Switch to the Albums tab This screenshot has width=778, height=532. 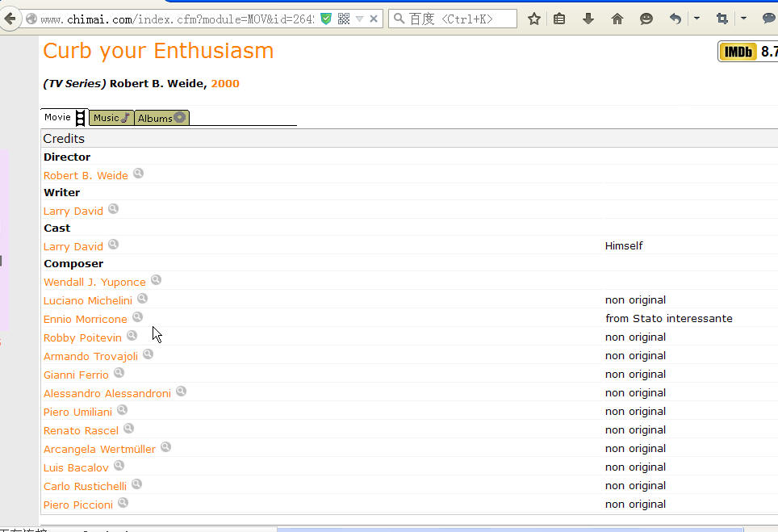(x=161, y=118)
